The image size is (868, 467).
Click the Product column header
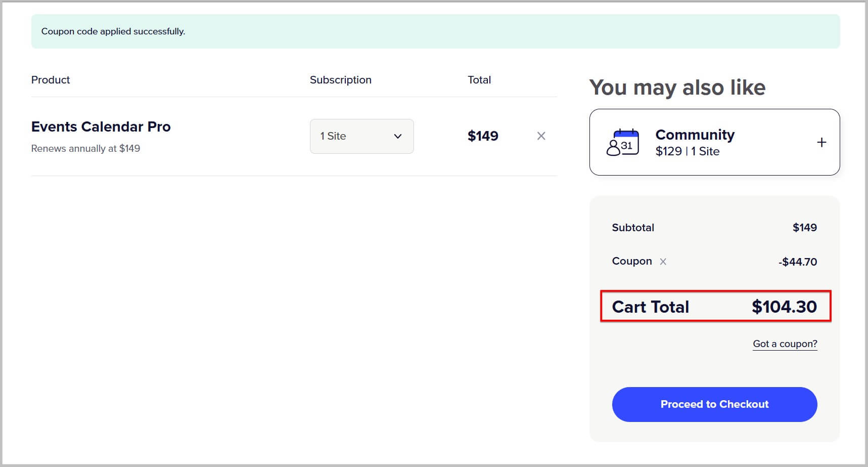point(51,80)
